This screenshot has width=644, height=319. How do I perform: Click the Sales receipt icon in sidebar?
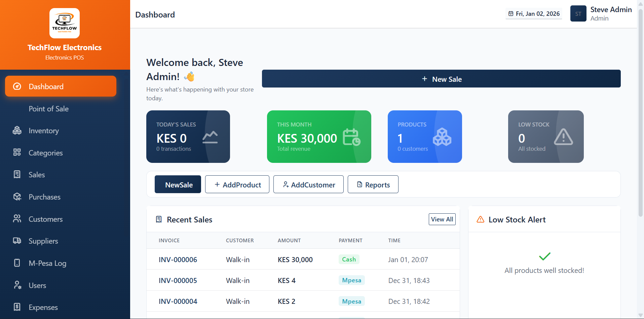point(17,175)
